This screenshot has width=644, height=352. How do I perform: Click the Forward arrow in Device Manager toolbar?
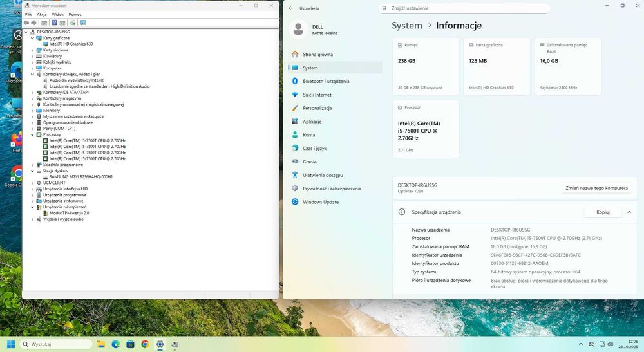pyautogui.click(x=33, y=23)
